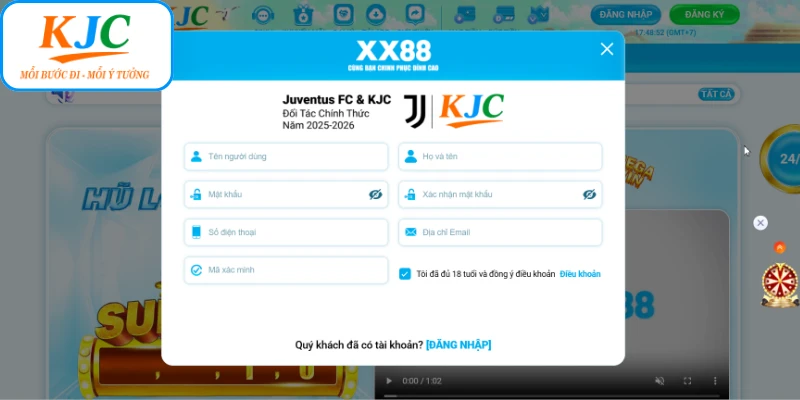The height and width of the screenshot is (400, 800).
Task: Uncheck the 18 tuổi agreement checkbox
Action: click(x=405, y=273)
